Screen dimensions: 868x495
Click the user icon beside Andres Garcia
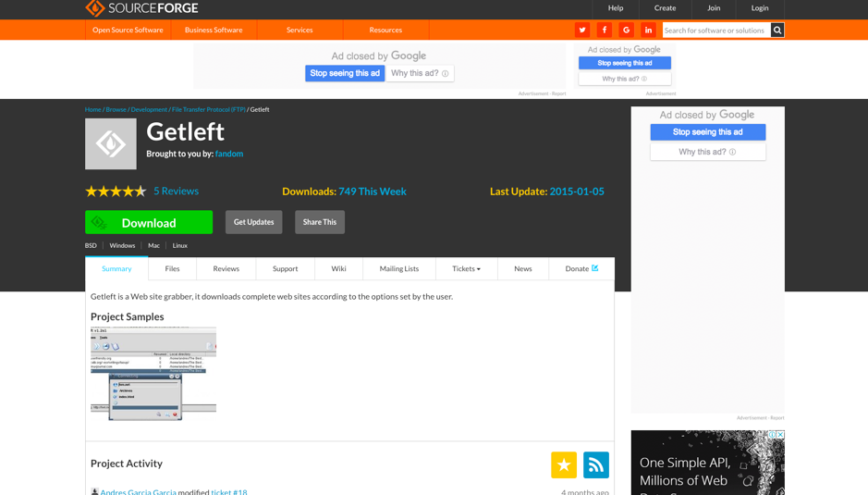tap(94, 491)
